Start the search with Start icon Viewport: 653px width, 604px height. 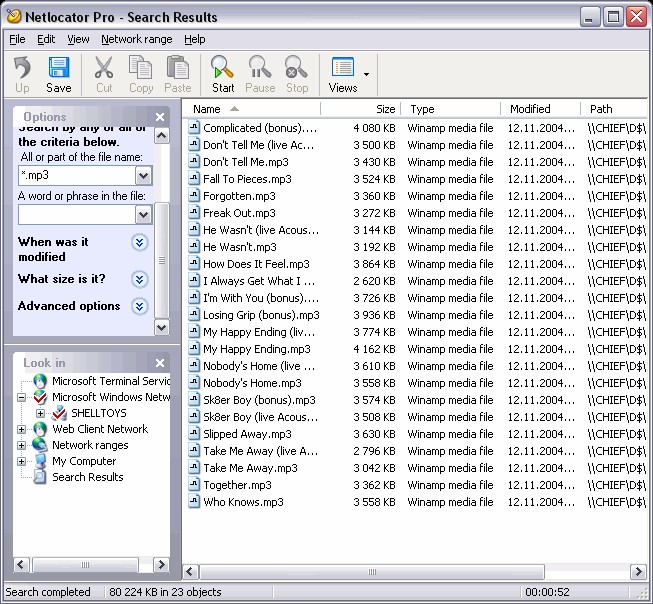coord(222,67)
